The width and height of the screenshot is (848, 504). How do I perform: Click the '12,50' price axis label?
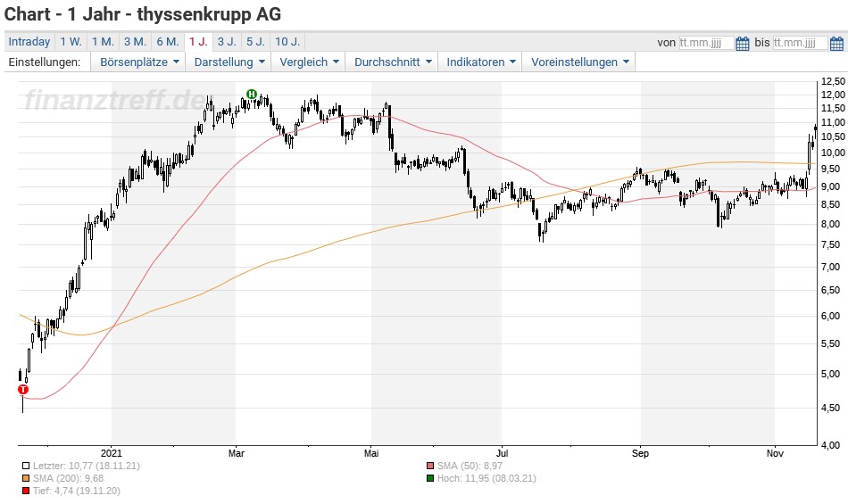tap(833, 81)
